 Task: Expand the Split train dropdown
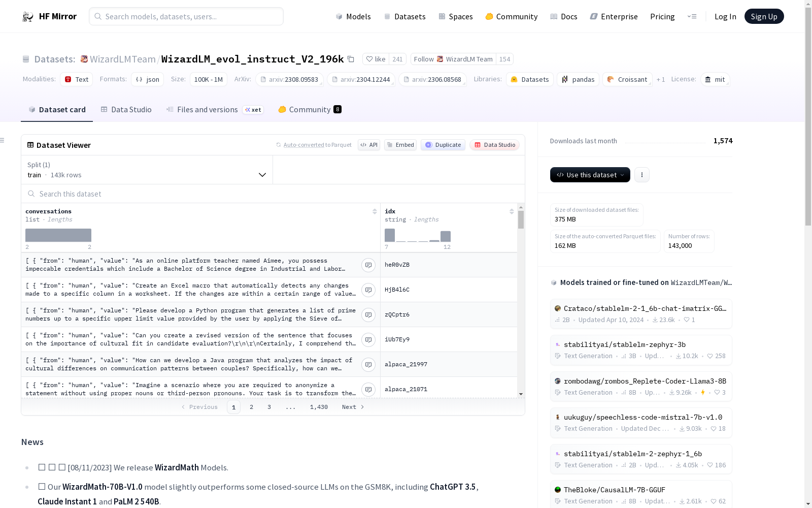147,170
